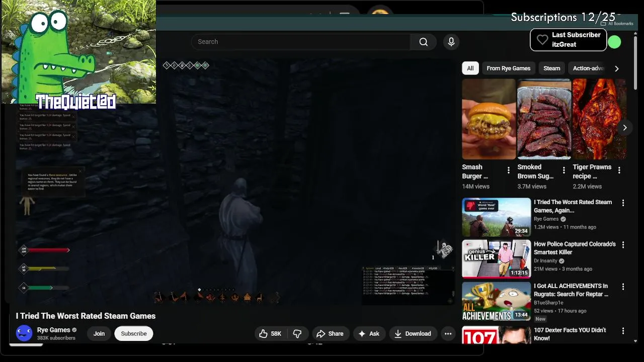Open title '107 Dexter Facts YOU Didn't Know!'
Viewport: 644px width, 362px height.
pyautogui.click(x=570, y=334)
